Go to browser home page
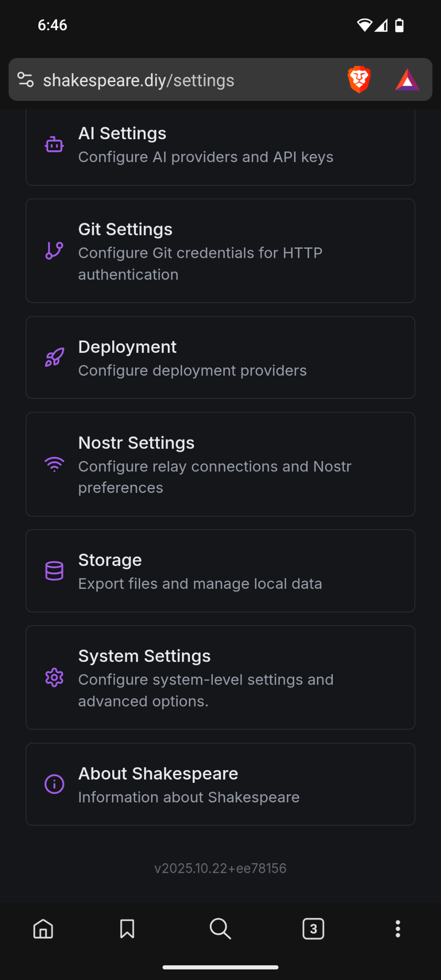 43,928
